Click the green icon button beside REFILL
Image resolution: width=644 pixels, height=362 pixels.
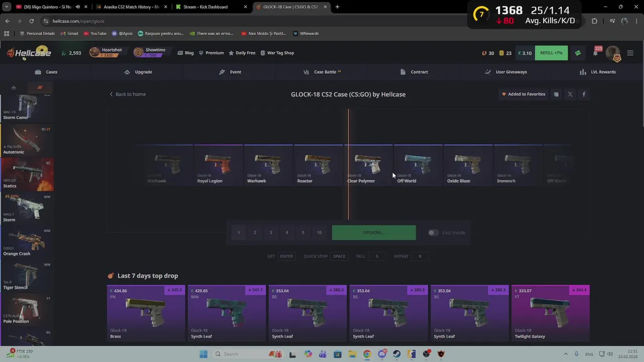(578, 53)
